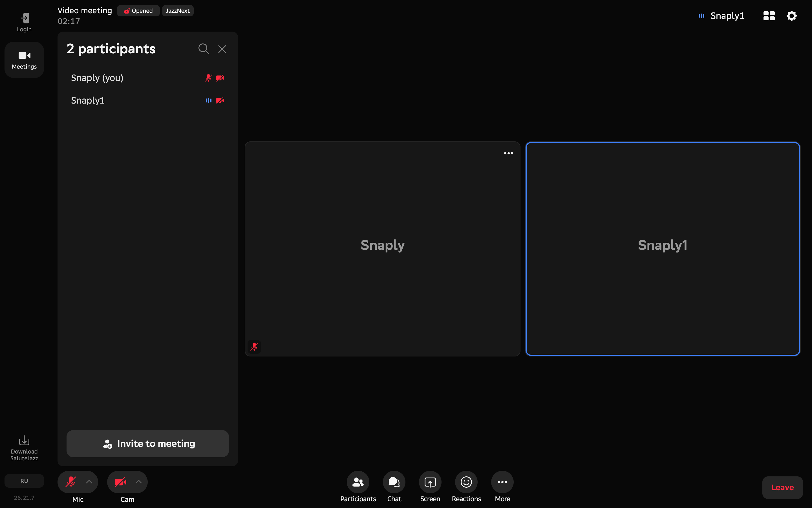Open the Meetings sidebar section
The image size is (812, 508).
pyautogui.click(x=24, y=60)
